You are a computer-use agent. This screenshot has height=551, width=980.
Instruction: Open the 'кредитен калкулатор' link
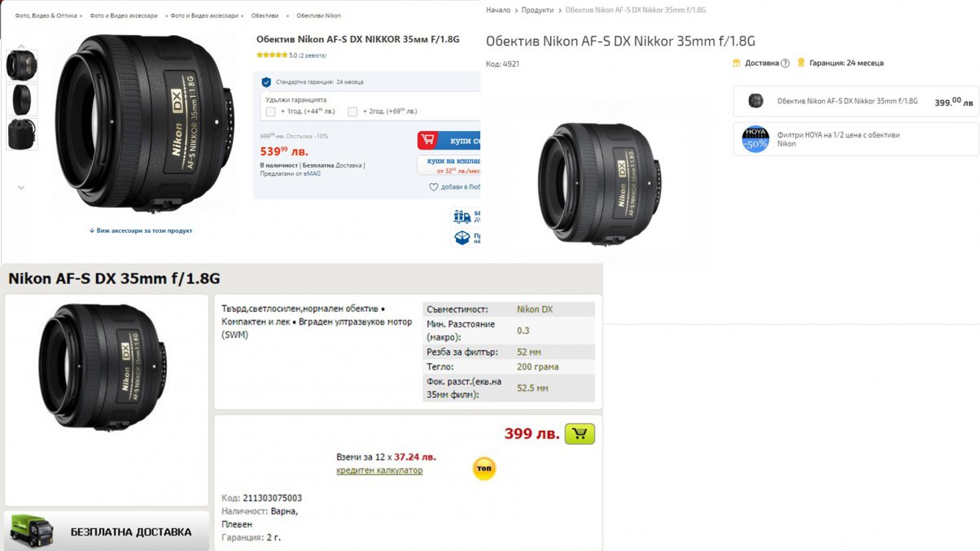(379, 470)
